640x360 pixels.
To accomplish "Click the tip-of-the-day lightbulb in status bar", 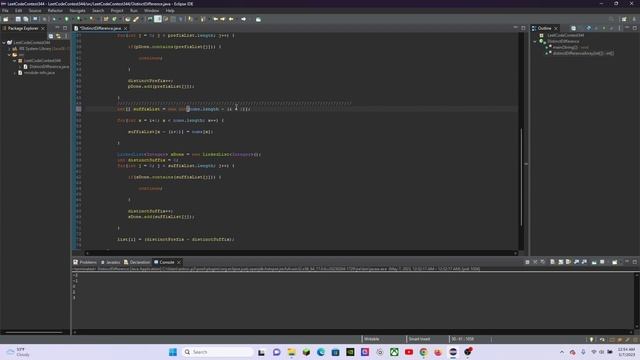I will [x=591, y=339].
